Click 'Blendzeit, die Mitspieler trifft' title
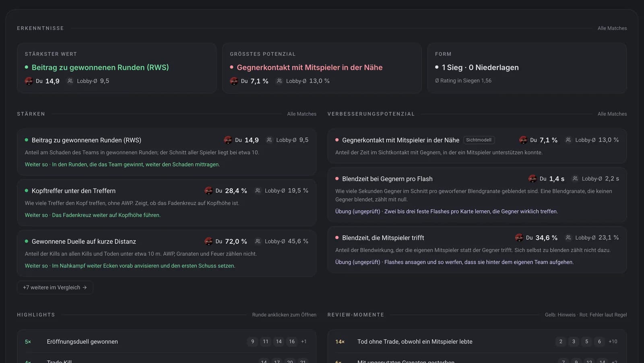This screenshot has height=363, width=644. (x=383, y=238)
